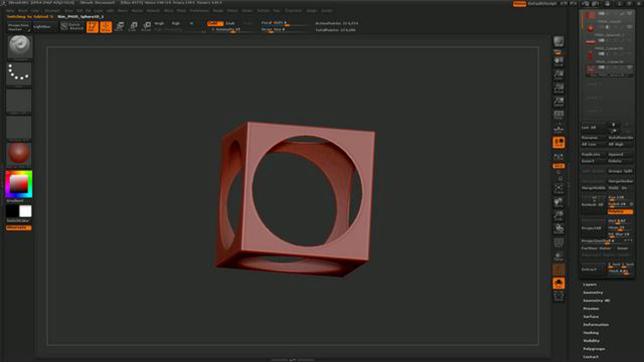Expand the Preview sub-palette
Image resolution: width=644 pixels, height=362 pixels.
[591, 308]
